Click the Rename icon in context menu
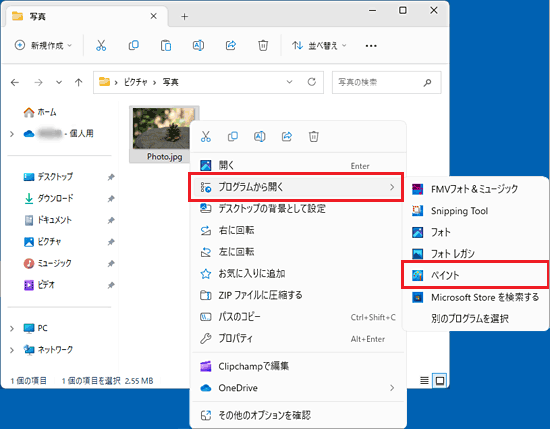 point(260,136)
